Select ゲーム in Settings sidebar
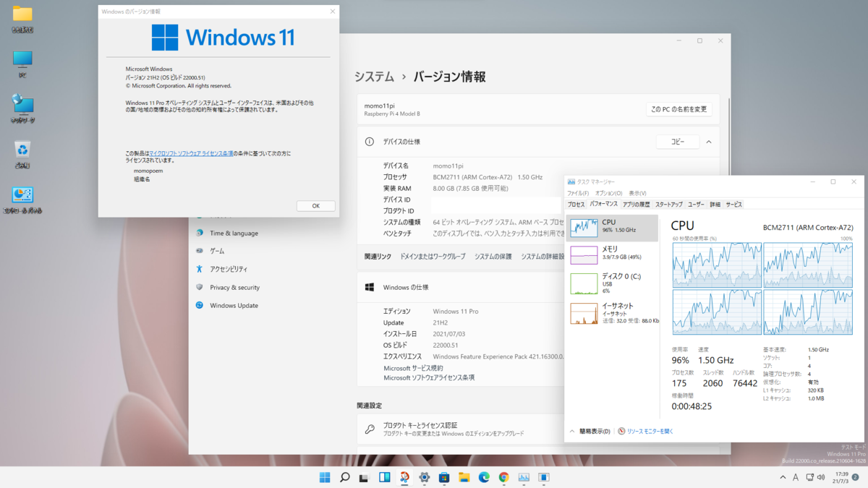The image size is (868, 488). (x=217, y=251)
